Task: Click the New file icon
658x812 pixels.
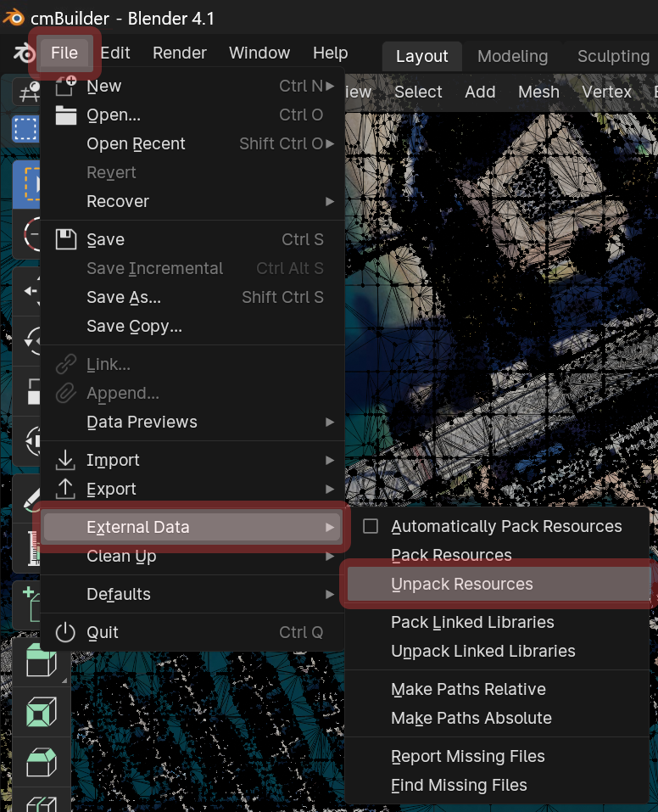Action: click(66, 86)
